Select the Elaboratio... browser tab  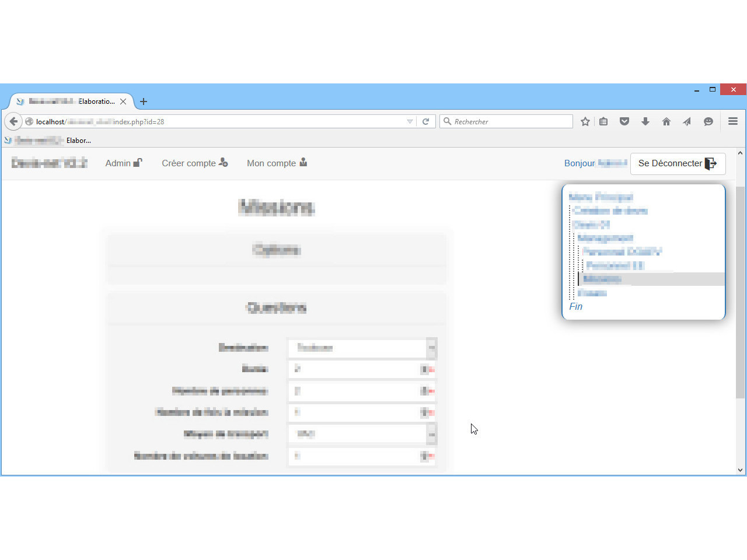tap(71, 101)
